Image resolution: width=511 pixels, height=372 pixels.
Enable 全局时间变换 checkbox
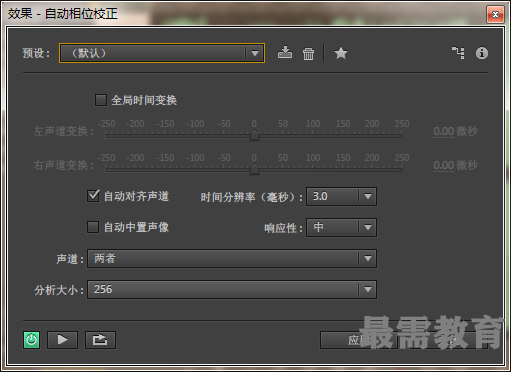(101, 100)
